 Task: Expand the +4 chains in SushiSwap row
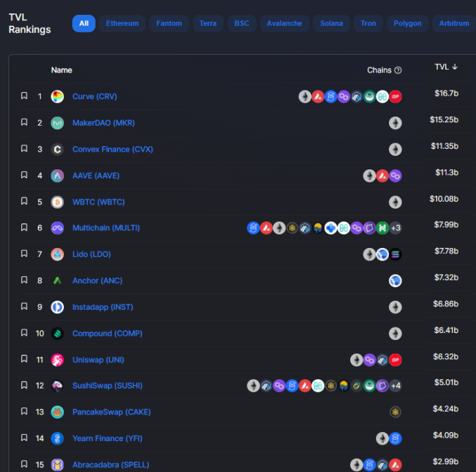click(x=396, y=386)
